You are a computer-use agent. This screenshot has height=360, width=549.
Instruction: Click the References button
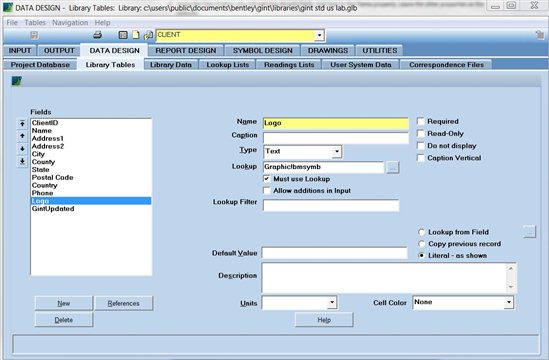click(124, 303)
